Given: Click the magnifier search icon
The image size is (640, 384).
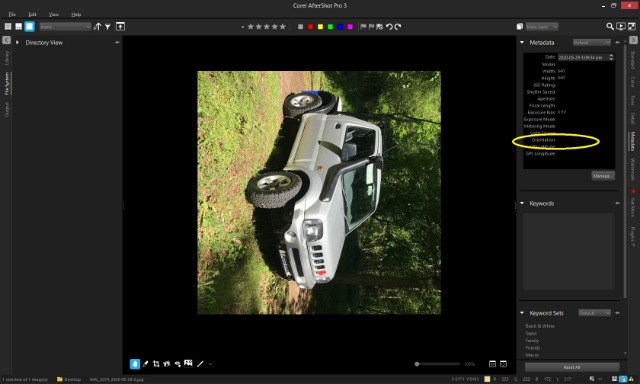Looking at the screenshot, I should (610, 27).
